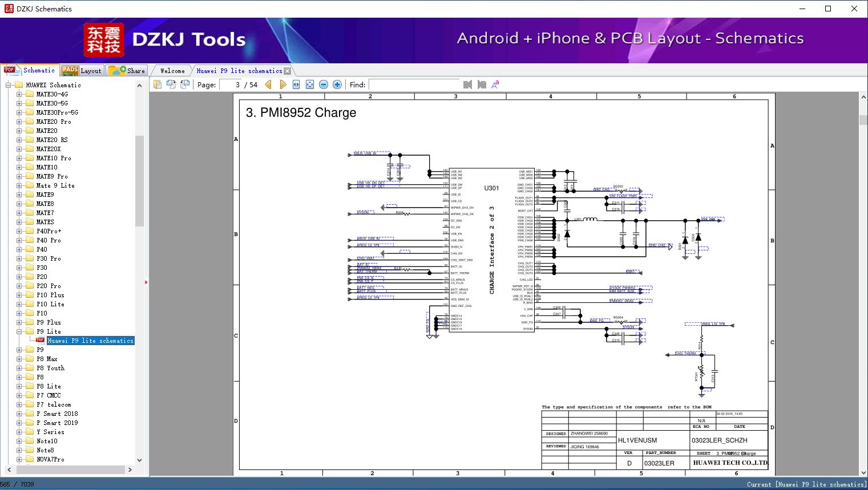Open the Share tab
Screen dimensions: 868x490
pyautogui.click(x=127, y=70)
